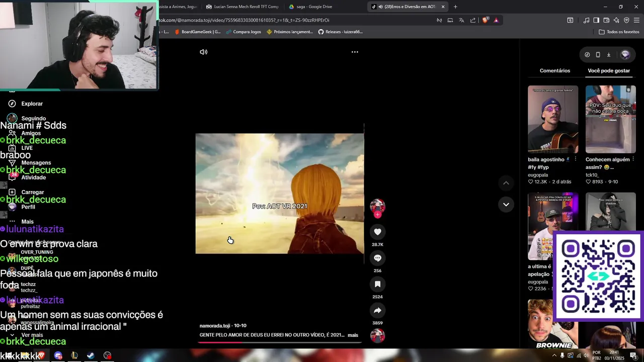Image resolution: width=644 pixels, height=362 pixels.
Task: Open the 'baila agostinho' recommended video thumbnail
Action: (x=553, y=119)
